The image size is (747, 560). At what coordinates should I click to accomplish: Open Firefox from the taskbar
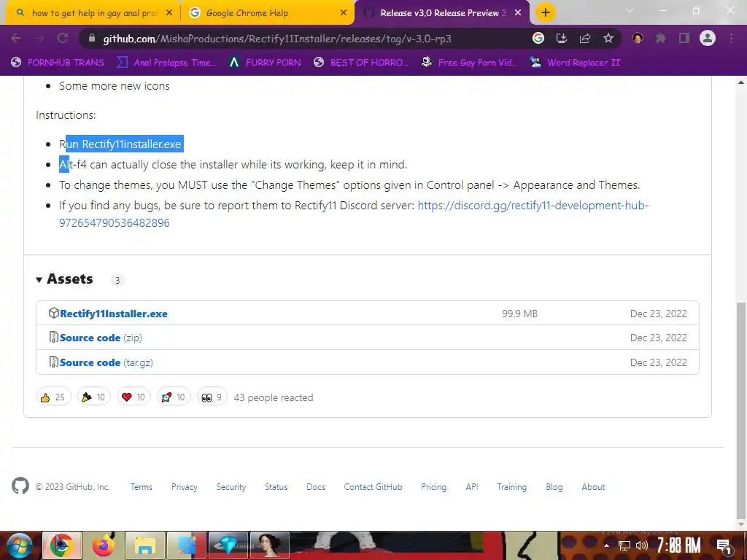tap(104, 545)
